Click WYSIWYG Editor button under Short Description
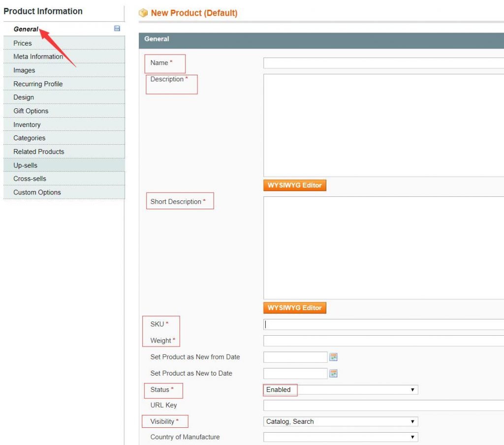Image resolution: width=504 pixels, height=445 pixels. point(294,308)
